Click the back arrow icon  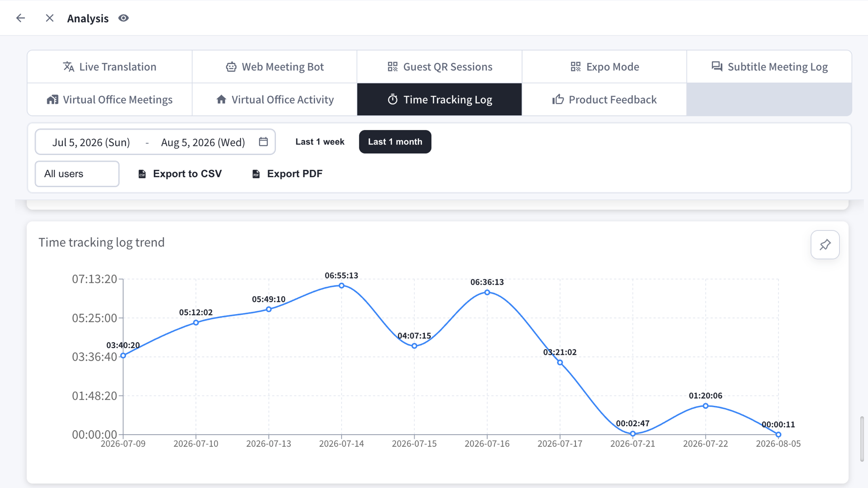coord(21,18)
